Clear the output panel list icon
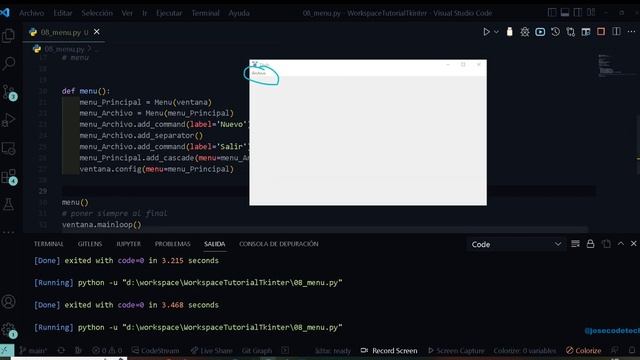Image resolution: width=640 pixels, height=360 pixels. click(575, 244)
